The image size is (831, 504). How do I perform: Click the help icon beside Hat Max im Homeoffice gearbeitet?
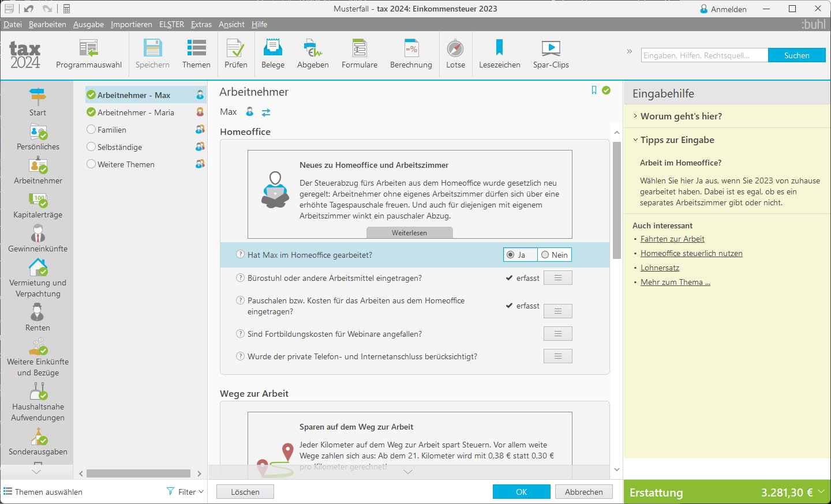pos(241,254)
